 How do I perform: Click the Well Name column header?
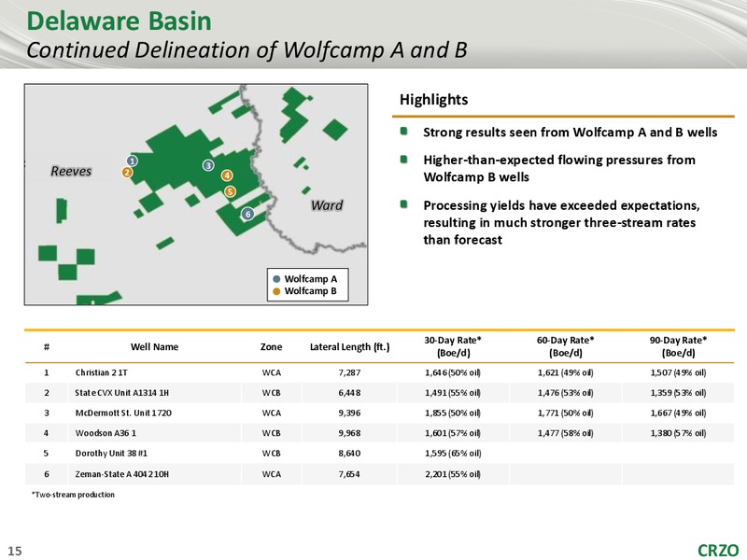tap(154, 347)
